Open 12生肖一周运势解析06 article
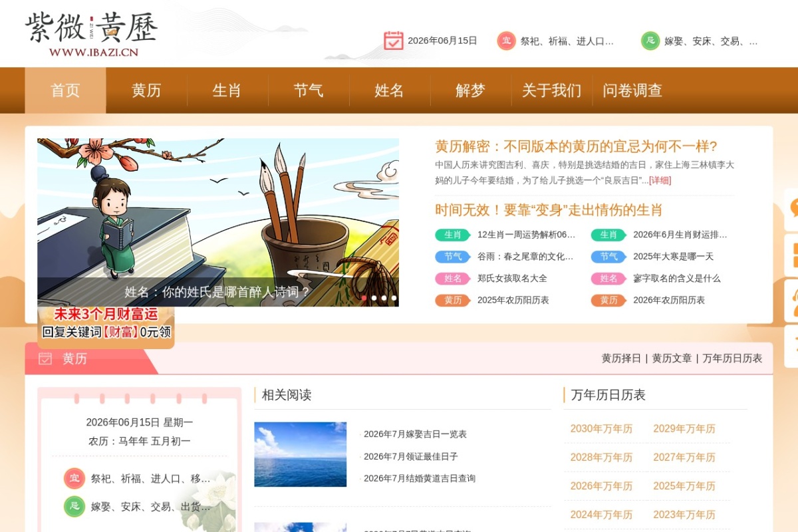The image size is (798, 532). (527, 235)
